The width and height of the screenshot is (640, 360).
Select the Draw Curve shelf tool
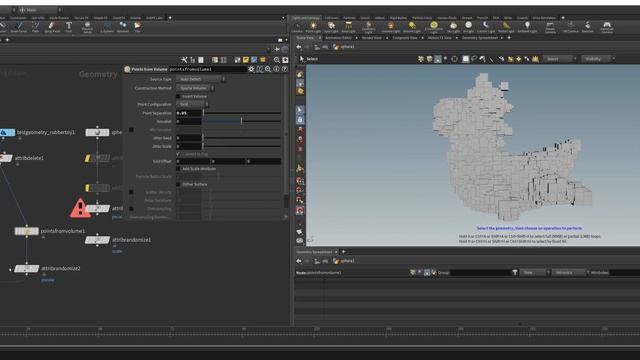coord(18,27)
